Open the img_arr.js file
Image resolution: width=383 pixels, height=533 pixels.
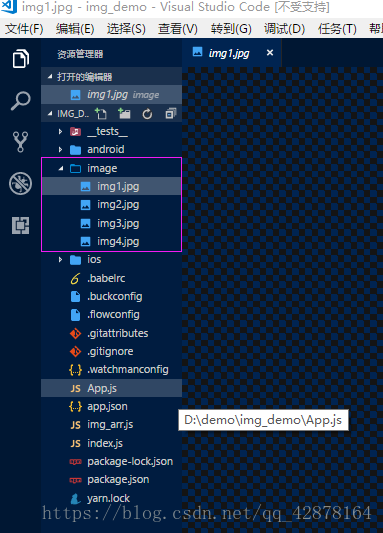111,425
